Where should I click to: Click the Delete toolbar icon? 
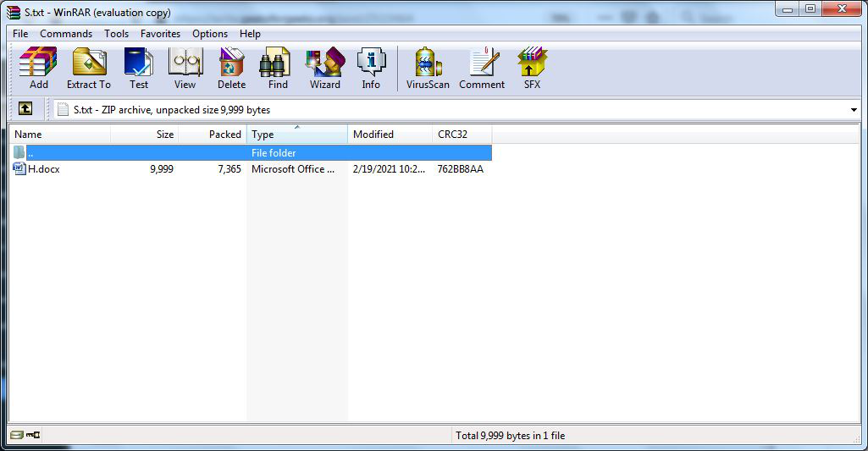click(x=231, y=68)
